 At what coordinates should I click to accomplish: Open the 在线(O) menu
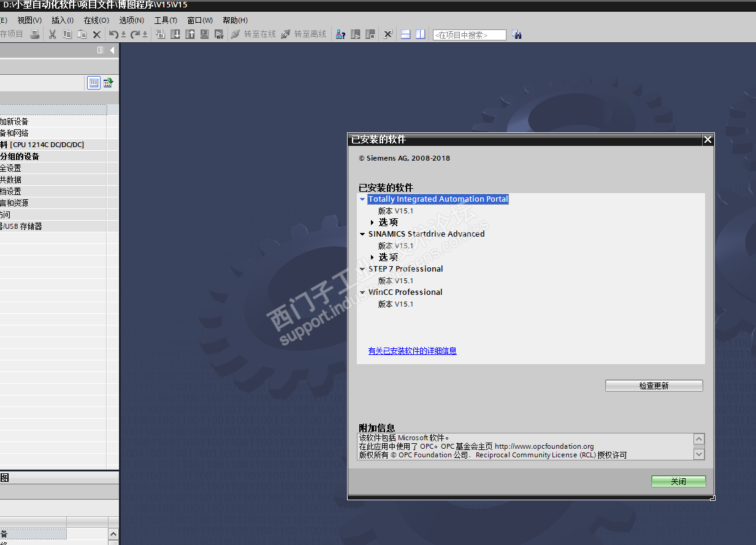[x=96, y=20]
